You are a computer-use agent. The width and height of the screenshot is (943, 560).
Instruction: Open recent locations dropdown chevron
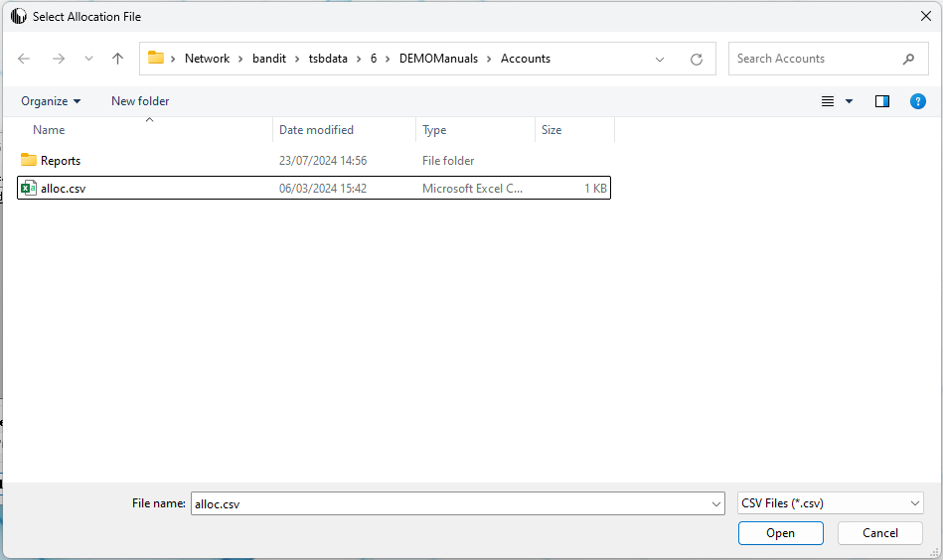click(x=88, y=59)
